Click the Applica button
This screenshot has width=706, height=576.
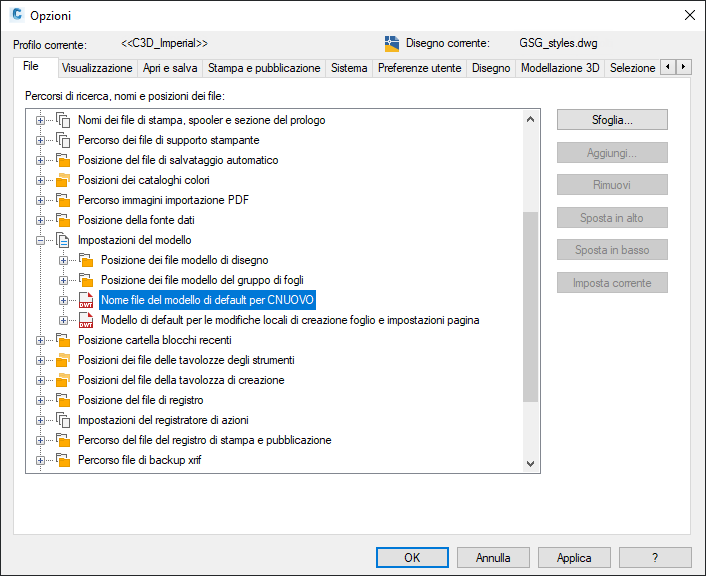point(574,558)
